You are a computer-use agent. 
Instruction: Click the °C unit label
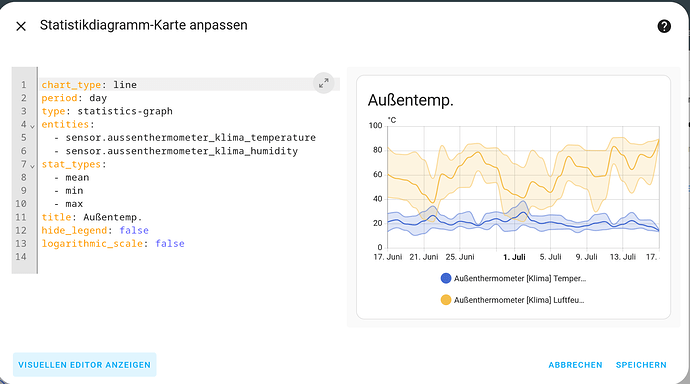coord(392,120)
